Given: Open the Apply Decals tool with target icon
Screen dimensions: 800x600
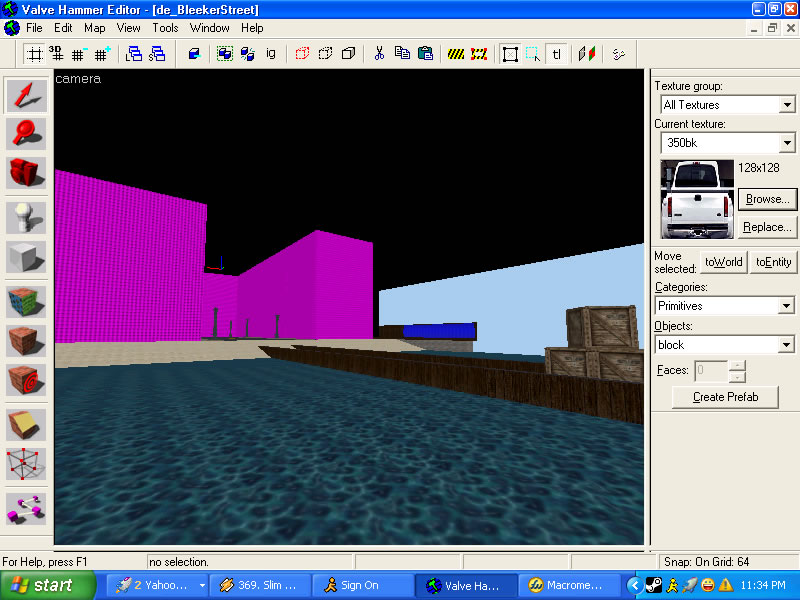Looking at the screenshot, I should coord(26,379).
